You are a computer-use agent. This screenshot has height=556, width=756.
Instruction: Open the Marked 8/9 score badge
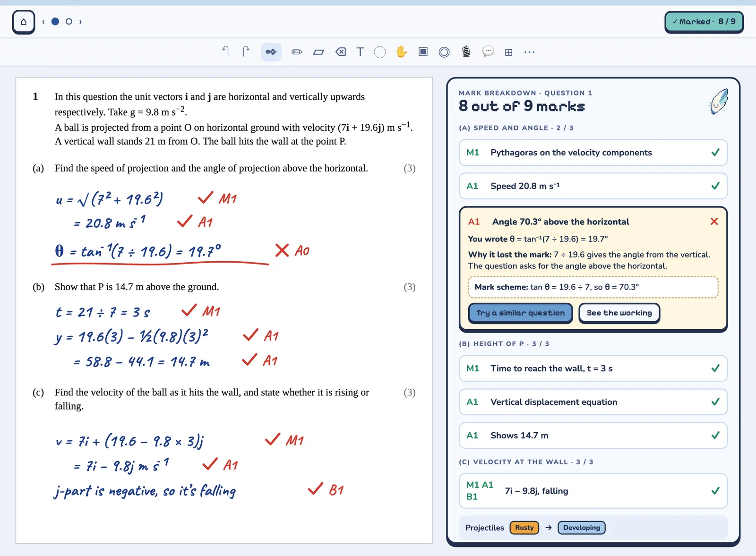coord(704,22)
